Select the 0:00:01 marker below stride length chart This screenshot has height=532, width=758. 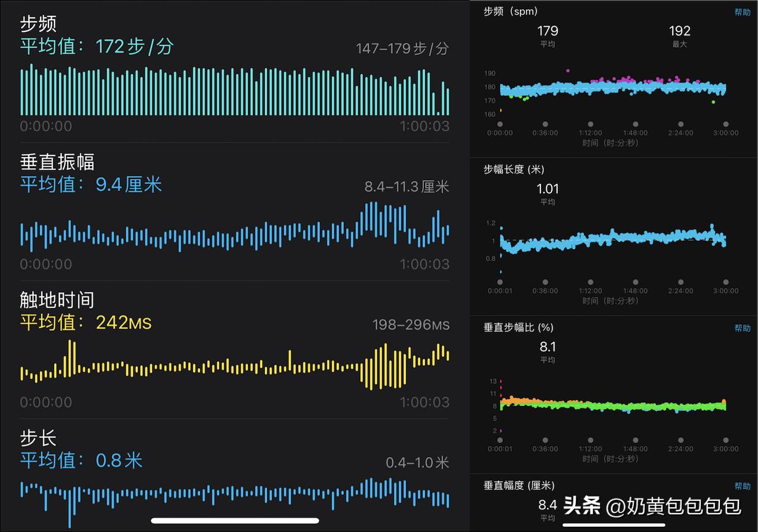point(500,282)
